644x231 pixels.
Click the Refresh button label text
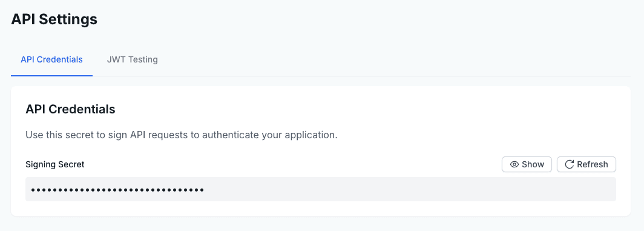click(x=592, y=164)
